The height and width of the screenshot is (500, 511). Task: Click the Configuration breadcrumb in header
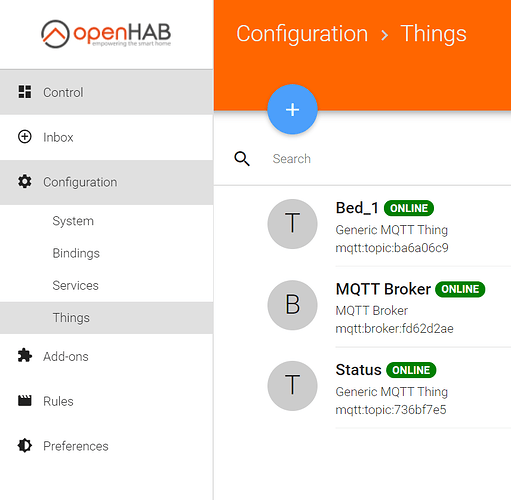click(x=302, y=34)
